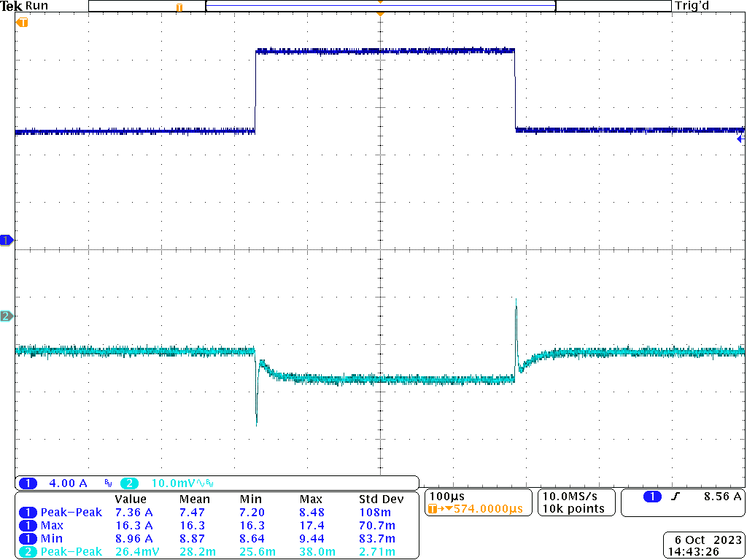747x560 pixels.
Task: Select the Channel 2 marker icon
Action: coord(6,316)
